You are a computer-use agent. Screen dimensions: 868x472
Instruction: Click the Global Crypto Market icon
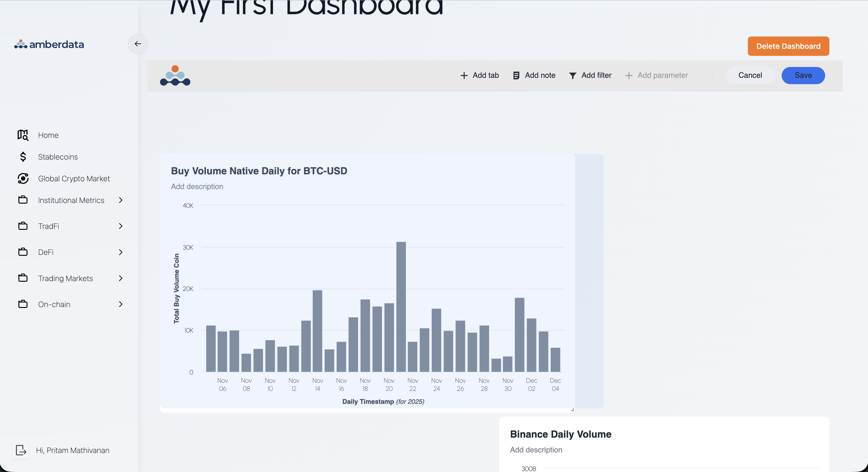tap(23, 179)
